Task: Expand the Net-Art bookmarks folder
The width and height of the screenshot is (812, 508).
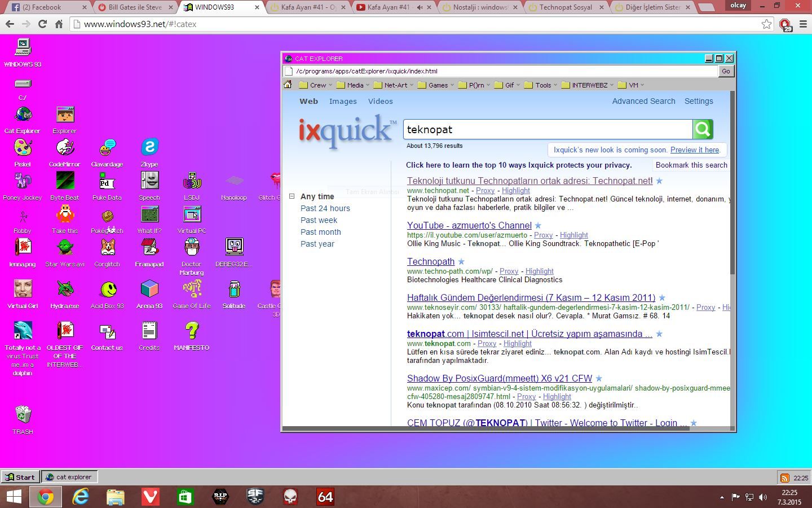Action: [395, 85]
